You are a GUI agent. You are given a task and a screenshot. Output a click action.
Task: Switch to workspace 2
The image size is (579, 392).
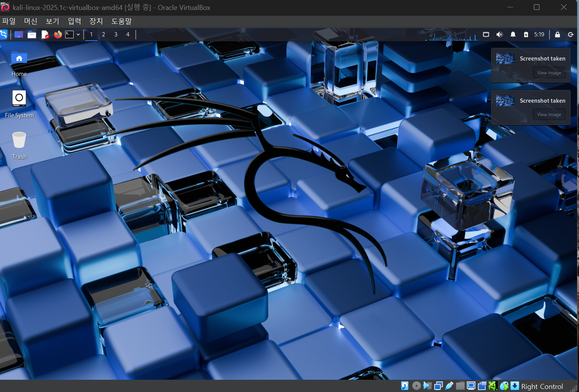pyautogui.click(x=104, y=34)
